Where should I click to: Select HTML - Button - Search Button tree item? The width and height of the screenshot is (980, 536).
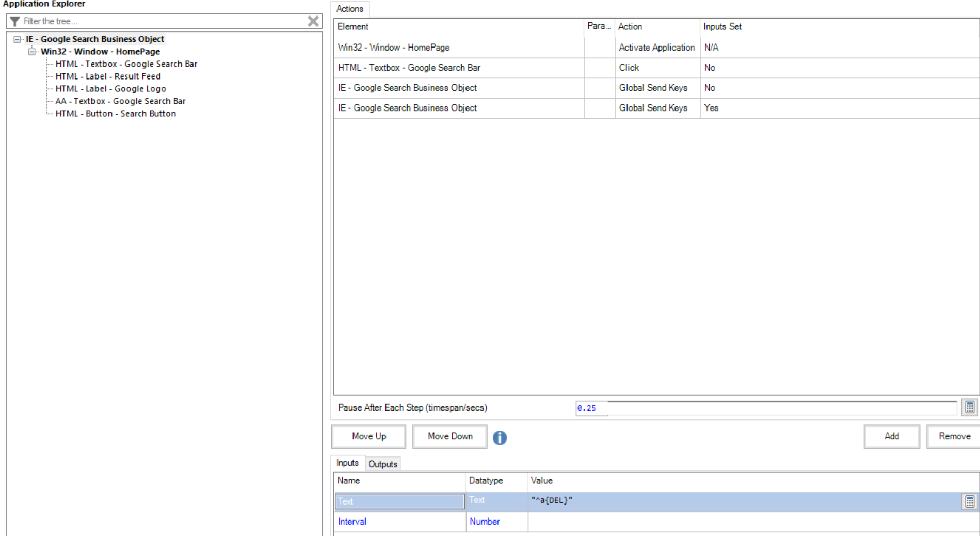[116, 113]
